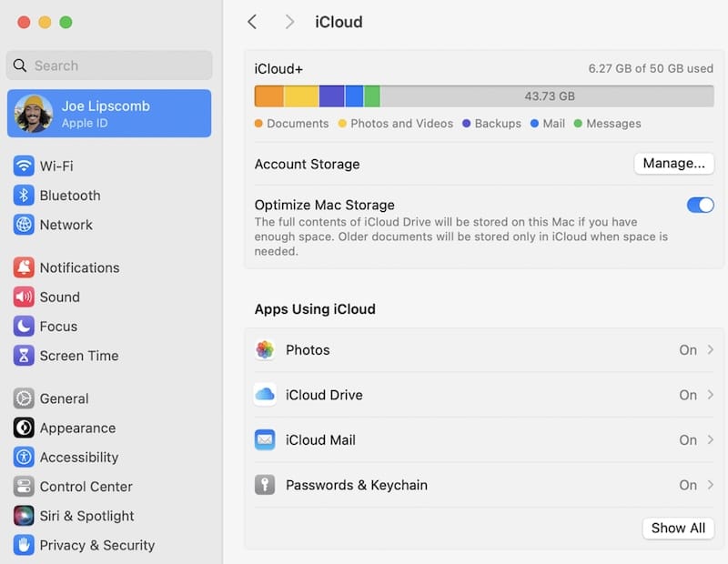The image size is (728, 564).
Task: Click iCloud Drive On status
Action: [688, 395]
